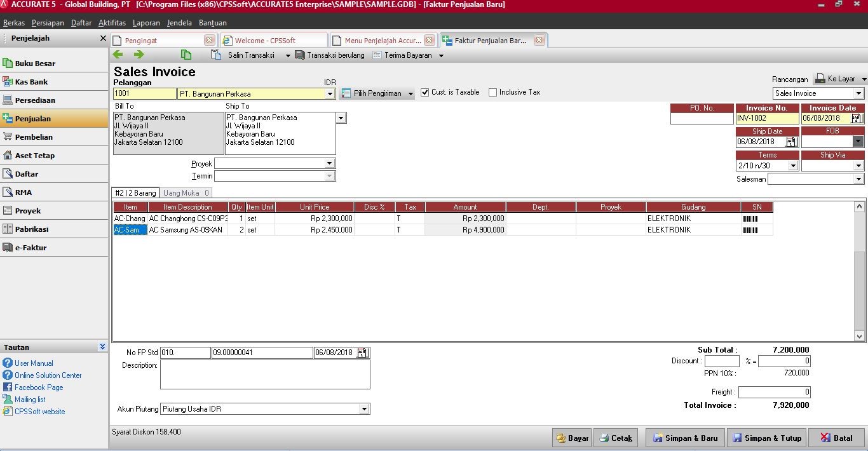Click the Salin Transaksi copy icon
The width and height of the screenshot is (868, 451).
coord(216,55)
